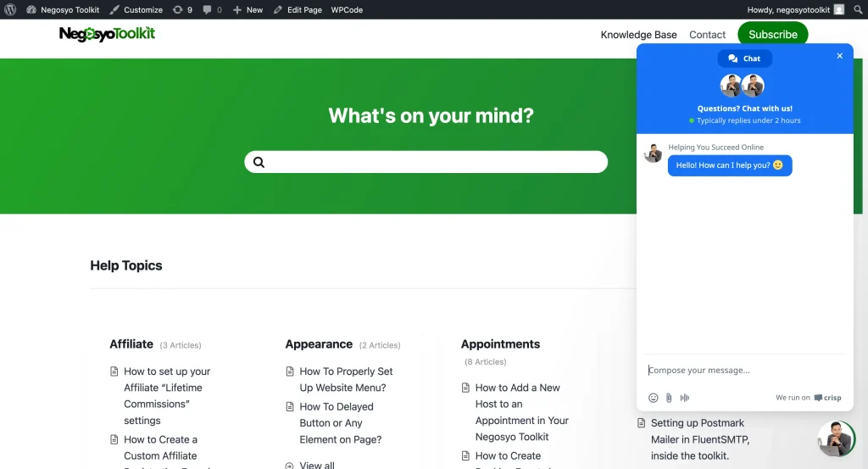The image size is (868, 469).
Task: Click the WordPress logo in admin bar
Action: pos(10,9)
